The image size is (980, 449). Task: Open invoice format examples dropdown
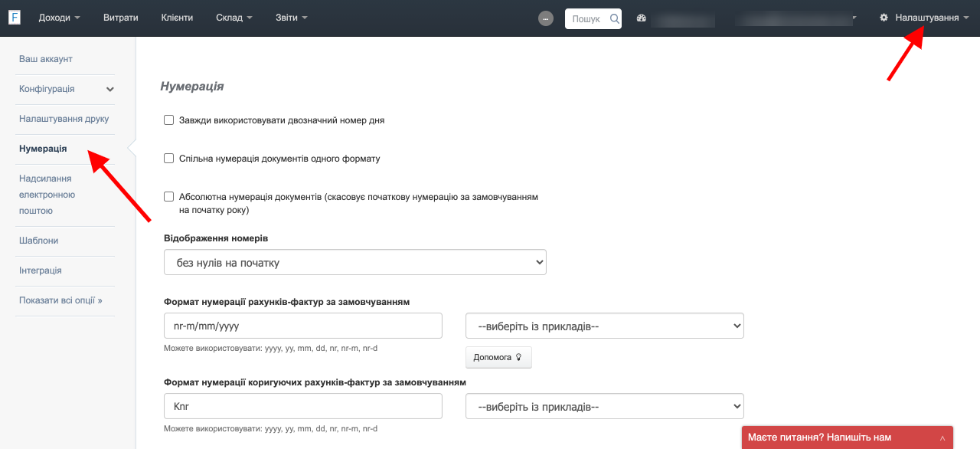tap(604, 326)
